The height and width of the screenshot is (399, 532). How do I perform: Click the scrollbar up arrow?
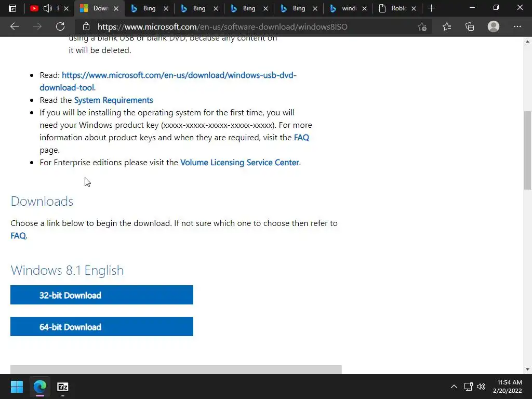point(527,42)
